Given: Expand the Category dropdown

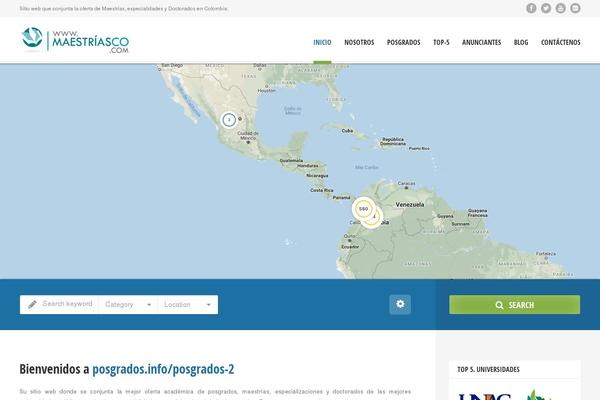Looking at the screenshot, I should pos(128,305).
